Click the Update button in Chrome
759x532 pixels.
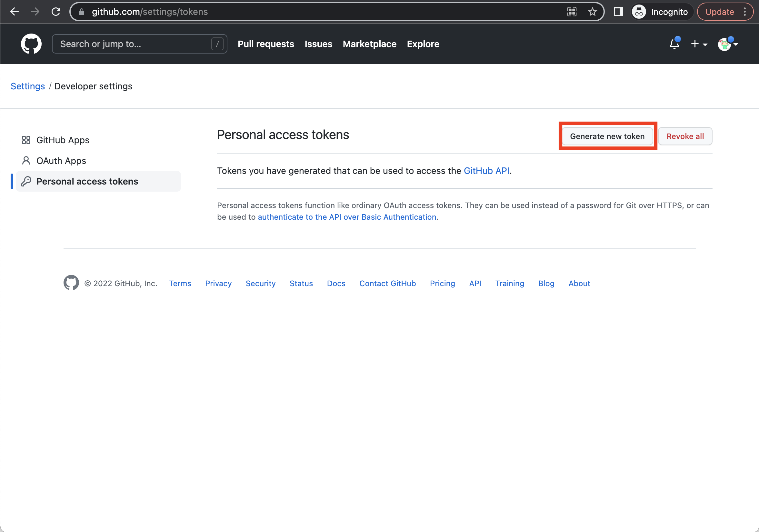[x=719, y=12]
